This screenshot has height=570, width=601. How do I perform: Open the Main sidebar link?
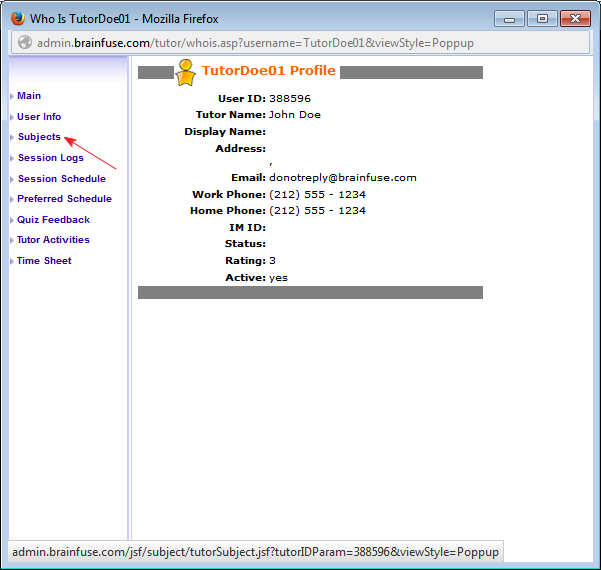pyautogui.click(x=29, y=96)
